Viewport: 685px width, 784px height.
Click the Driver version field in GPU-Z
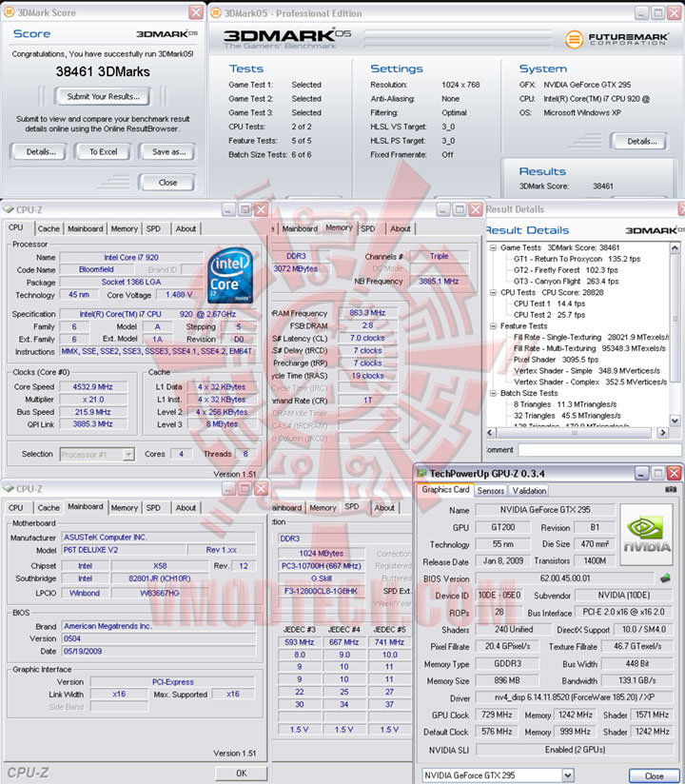574,697
